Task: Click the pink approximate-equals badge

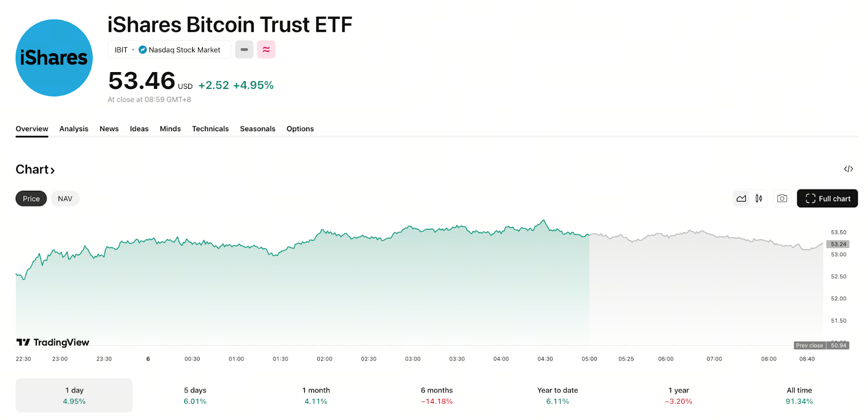Action: point(266,49)
